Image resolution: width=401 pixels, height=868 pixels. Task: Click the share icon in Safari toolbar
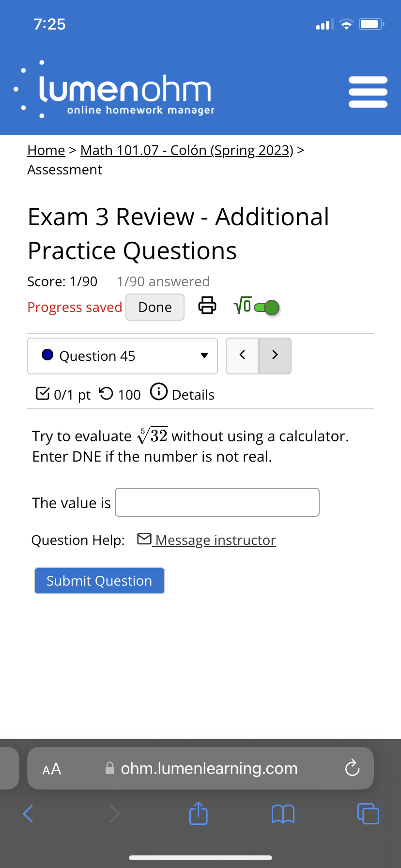[198, 814]
